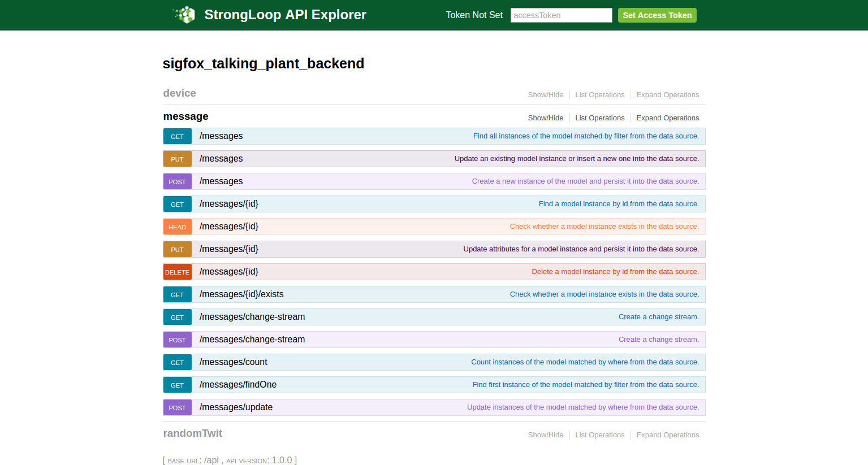
Task: Open the GET /messages/{id} path link
Action: point(229,204)
